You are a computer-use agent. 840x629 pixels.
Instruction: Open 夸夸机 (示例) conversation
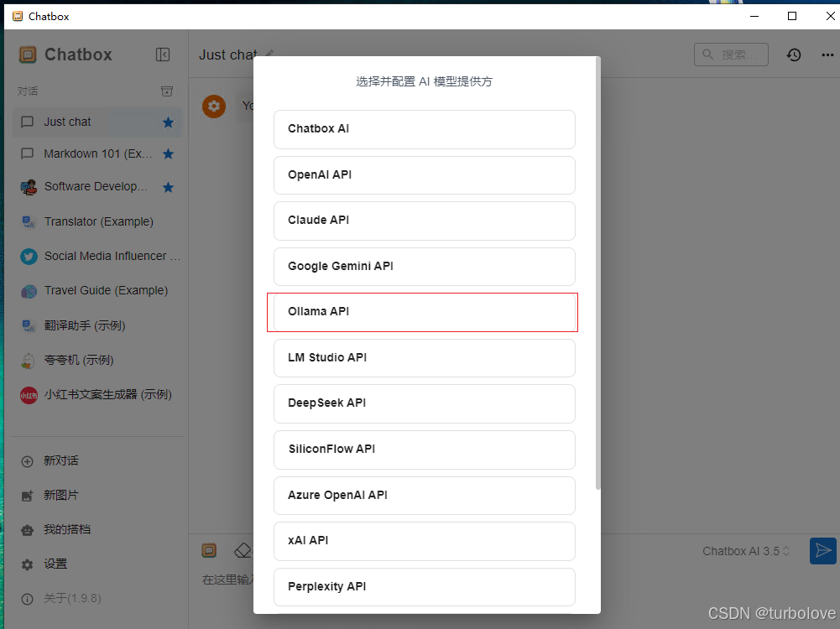(x=97, y=361)
